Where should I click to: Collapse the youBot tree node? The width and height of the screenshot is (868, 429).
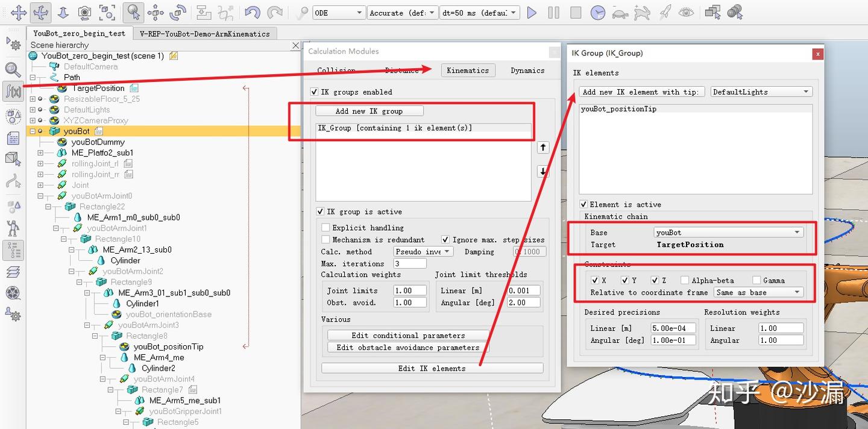click(x=33, y=131)
